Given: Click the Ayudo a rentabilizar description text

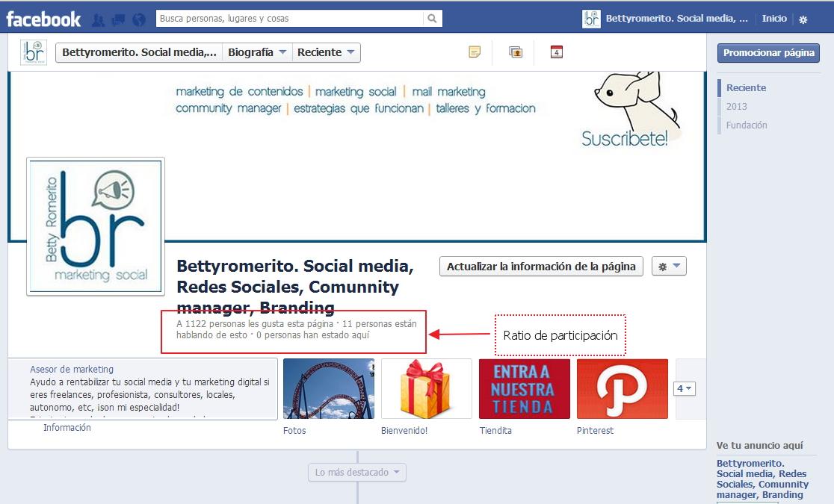Looking at the screenshot, I should click(149, 394).
